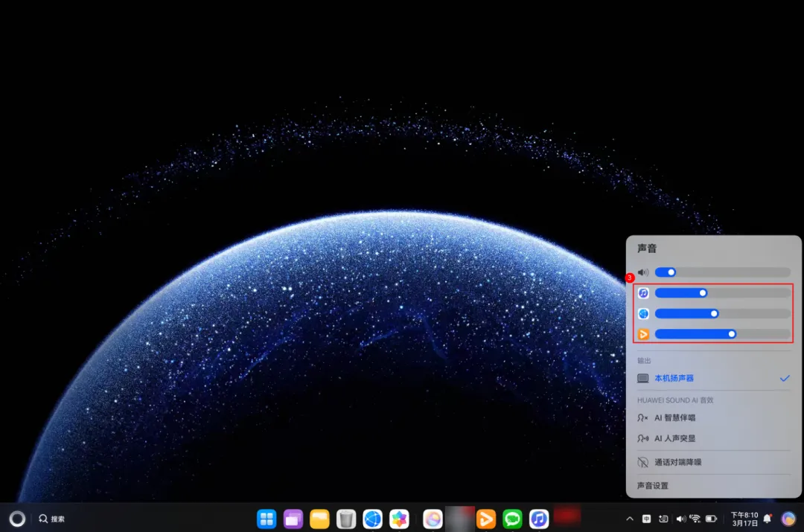Click the 搜索 search button on taskbar
Image resolution: width=804 pixels, height=532 pixels.
click(x=51, y=519)
